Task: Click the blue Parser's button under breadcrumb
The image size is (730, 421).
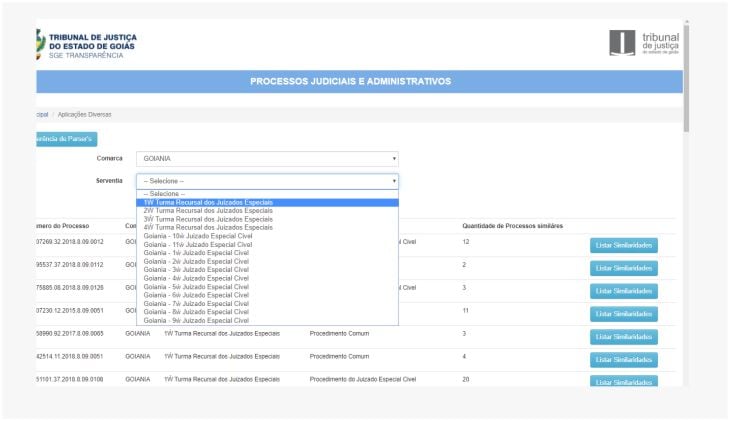Action: click(x=67, y=139)
